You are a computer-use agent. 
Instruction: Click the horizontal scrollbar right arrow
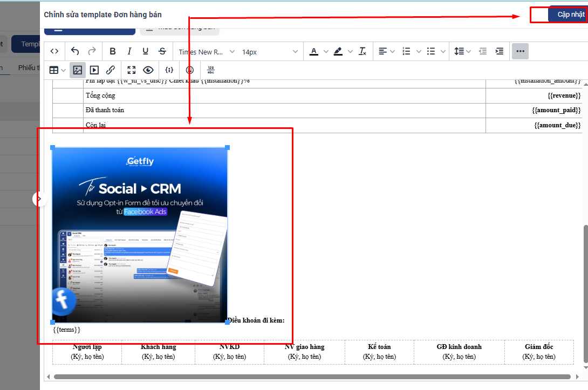(577, 377)
